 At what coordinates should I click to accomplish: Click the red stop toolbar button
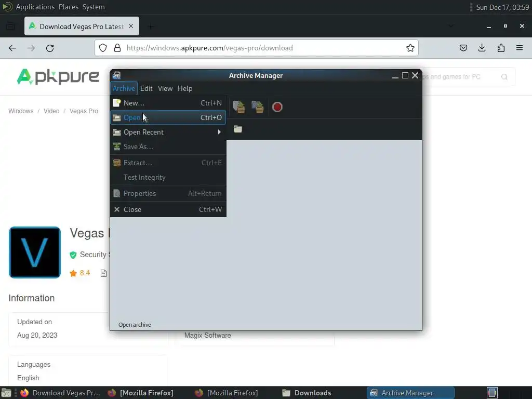277,107
